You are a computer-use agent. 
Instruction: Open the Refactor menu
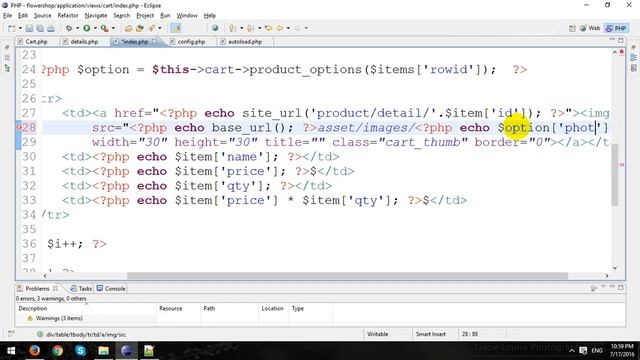click(68, 16)
